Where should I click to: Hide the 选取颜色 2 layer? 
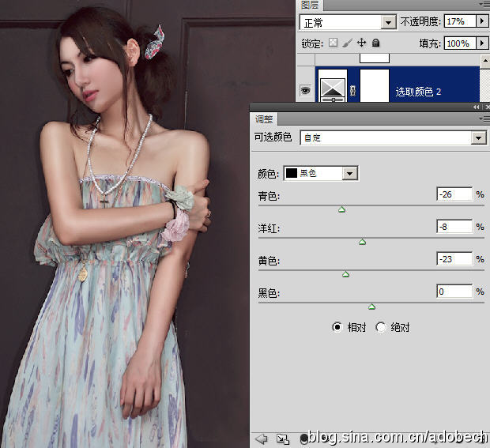(306, 92)
